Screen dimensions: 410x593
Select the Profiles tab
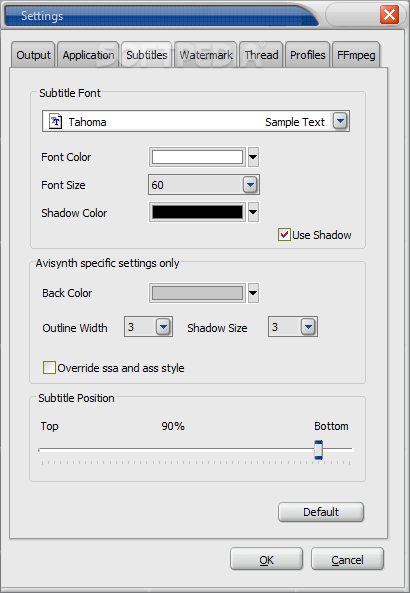tap(308, 55)
